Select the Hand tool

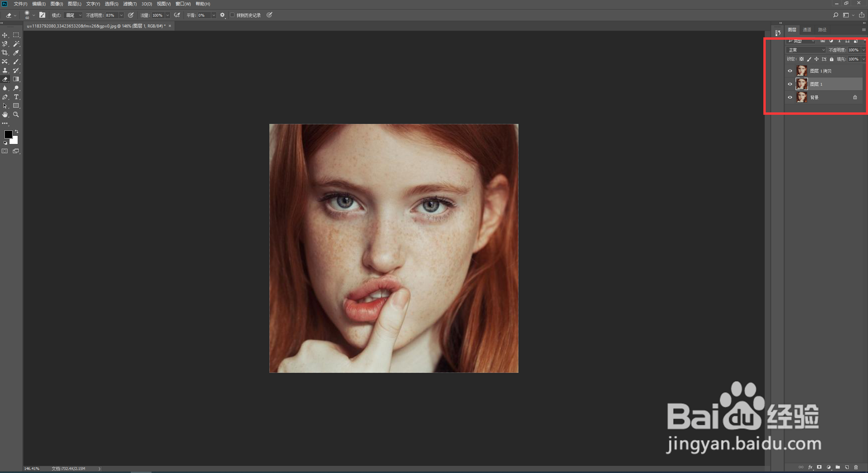[5, 114]
